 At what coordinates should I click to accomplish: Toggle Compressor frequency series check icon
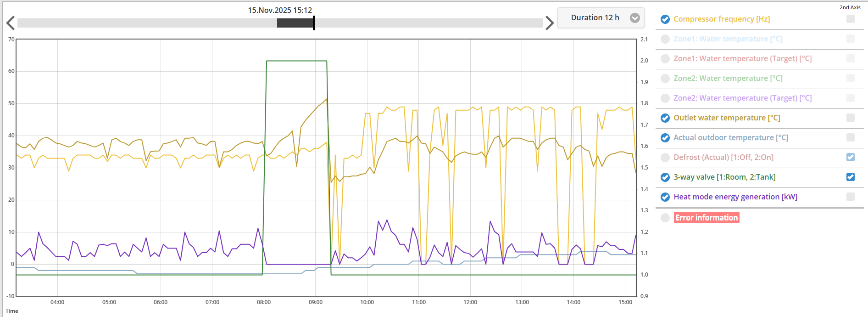point(665,19)
